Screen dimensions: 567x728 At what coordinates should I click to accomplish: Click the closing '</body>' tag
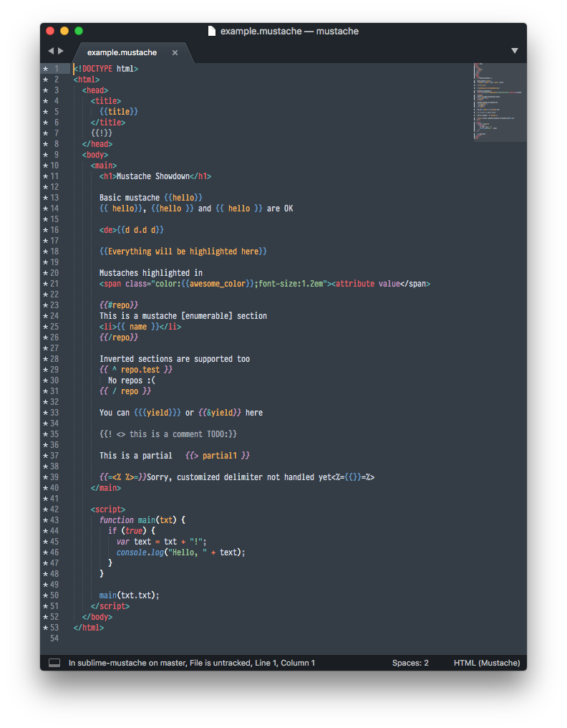97,617
